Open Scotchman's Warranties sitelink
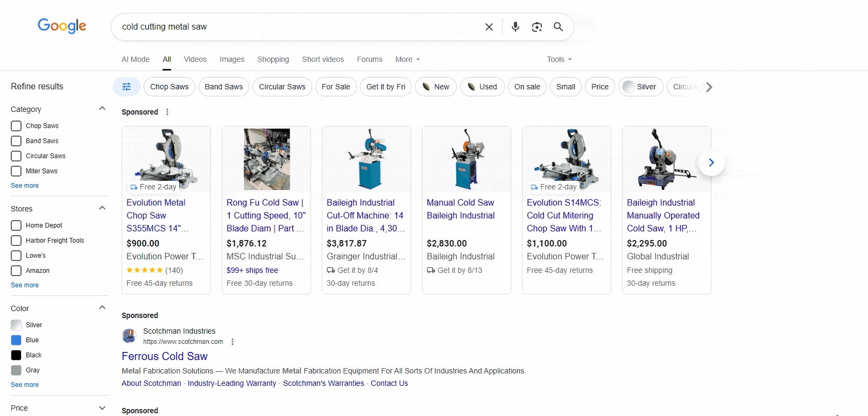The width and height of the screenshot is (868, 416). pos(323,383)
